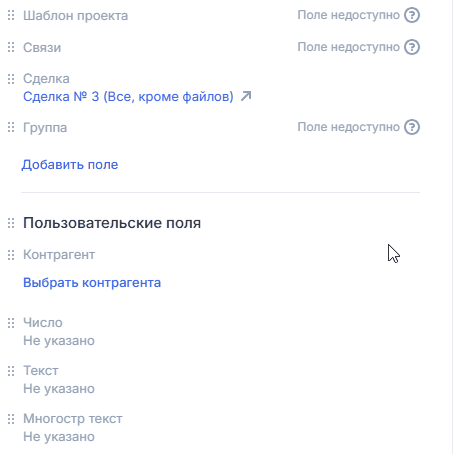Screen dimensions: 457x454
Task: Grab drag handle beside Группа
Action: point(11,127)
